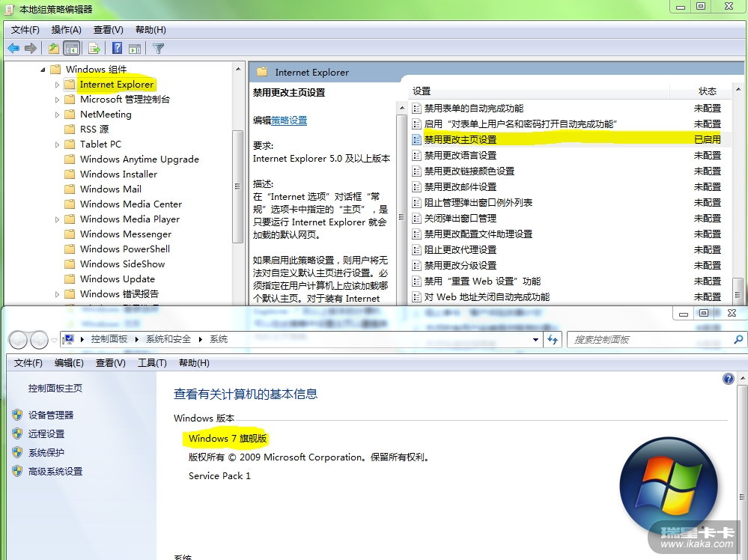This screenshot has height=560, width=748.
Task: Open 帮助(H) menu in Group Policy editor
Action: 150,30
